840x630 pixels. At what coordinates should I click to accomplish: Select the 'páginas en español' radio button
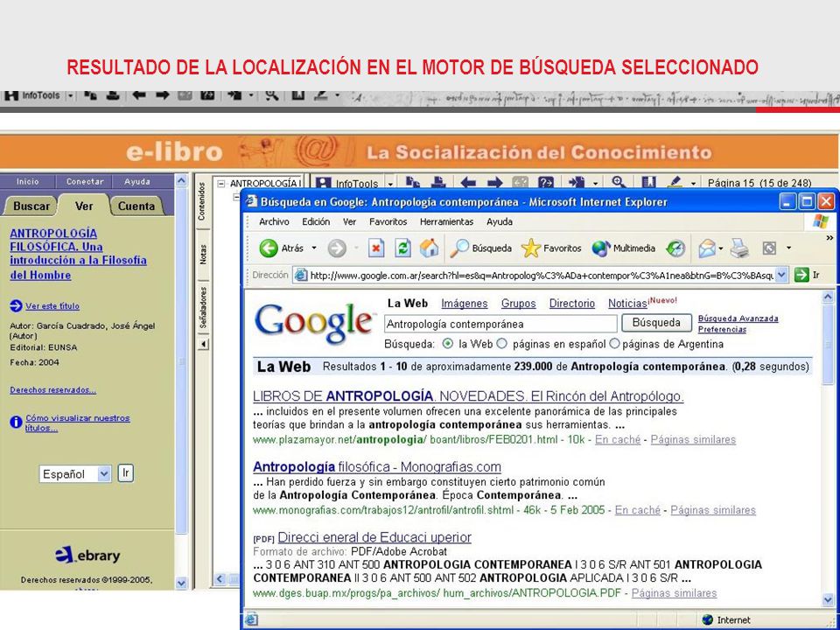501,344
